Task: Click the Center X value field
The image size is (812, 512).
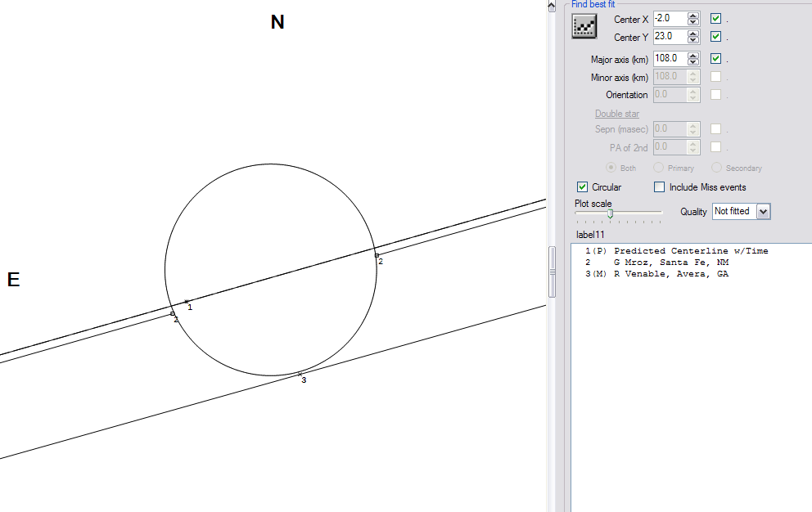Action: (670, 19)
